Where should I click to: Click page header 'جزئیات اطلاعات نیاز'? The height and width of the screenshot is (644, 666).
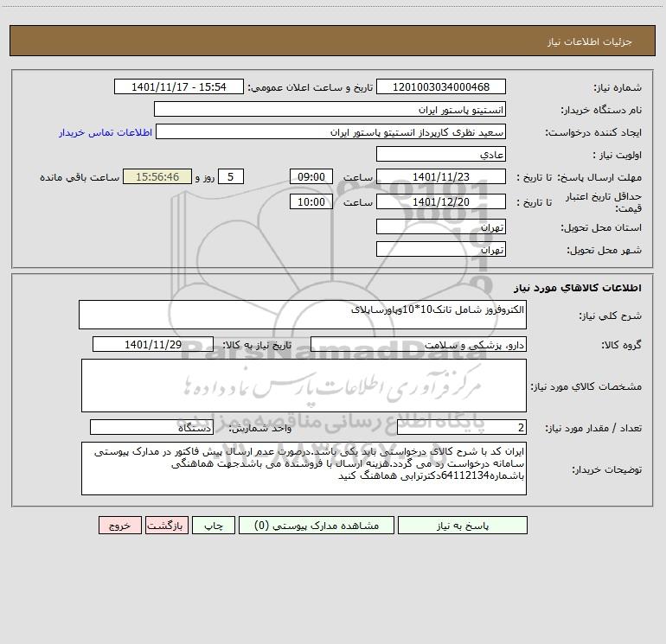(x=590, y=41)
